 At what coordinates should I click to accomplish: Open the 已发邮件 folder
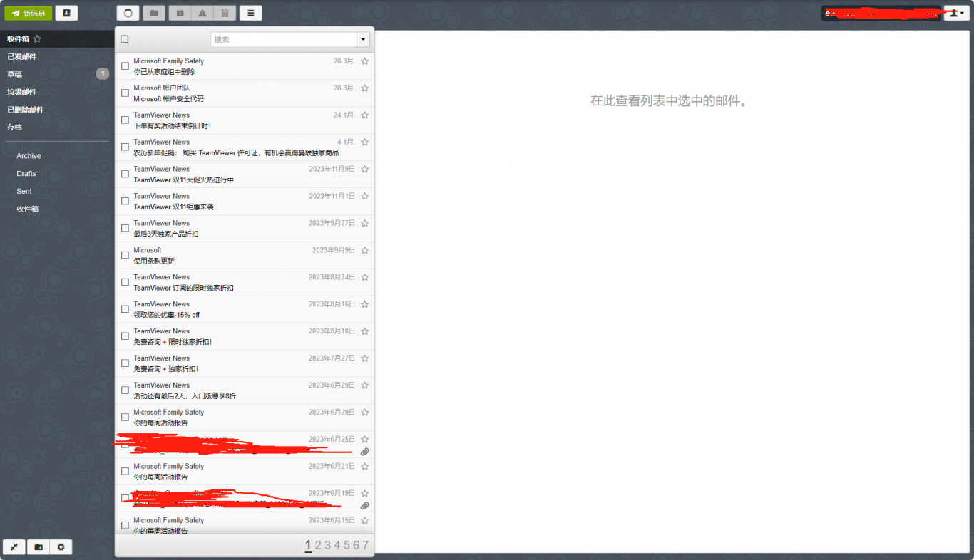[x=57, y=57]
